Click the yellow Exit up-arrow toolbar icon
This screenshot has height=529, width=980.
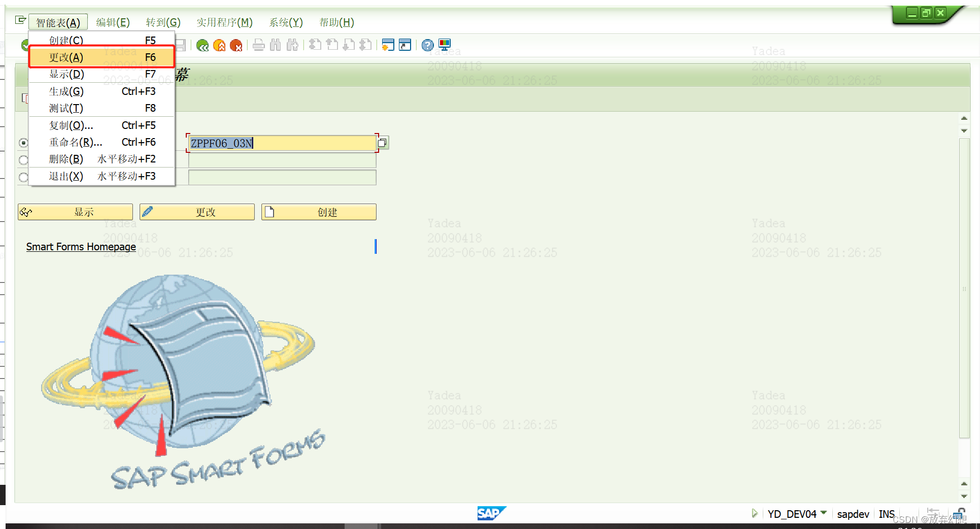coord(219,46)
